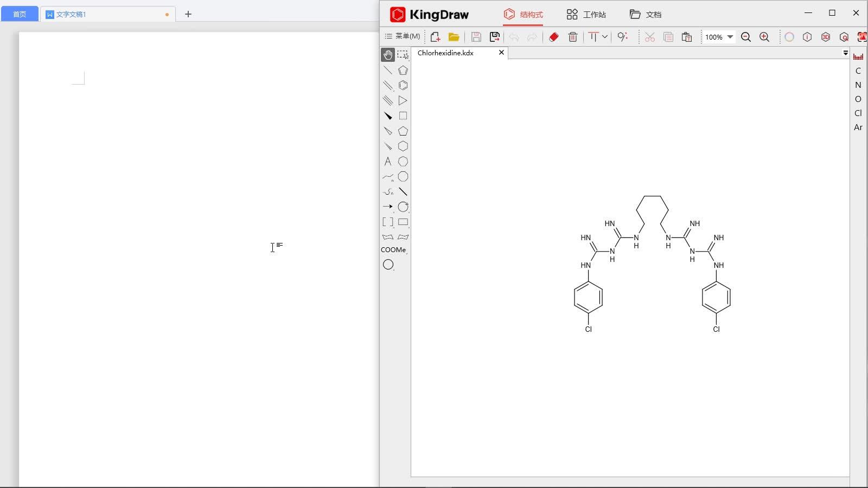Activate the hand pan tool
Image resolution: width=868 pixels, height=488 pixels.
[x=387, y=54]
